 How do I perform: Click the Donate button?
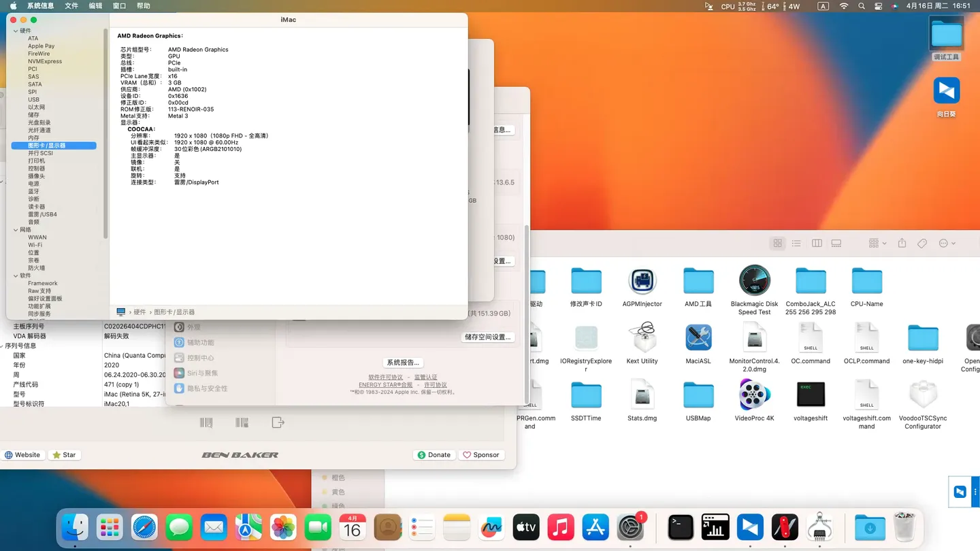(434, 455)
